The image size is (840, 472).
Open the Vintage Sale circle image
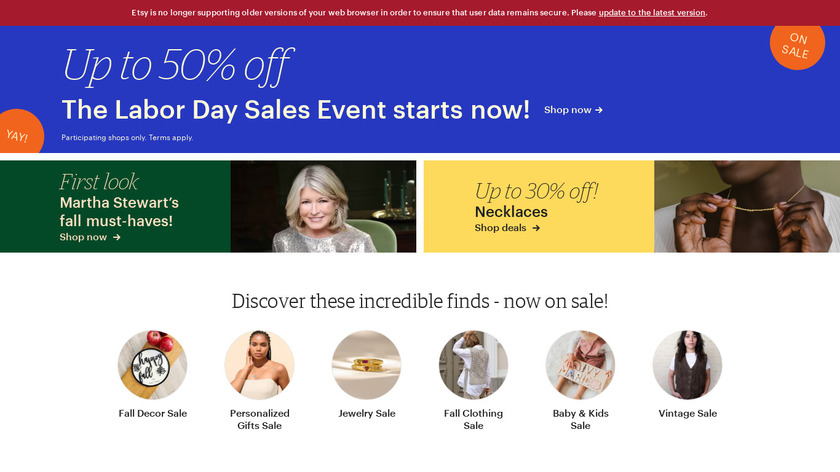[687, 365]
